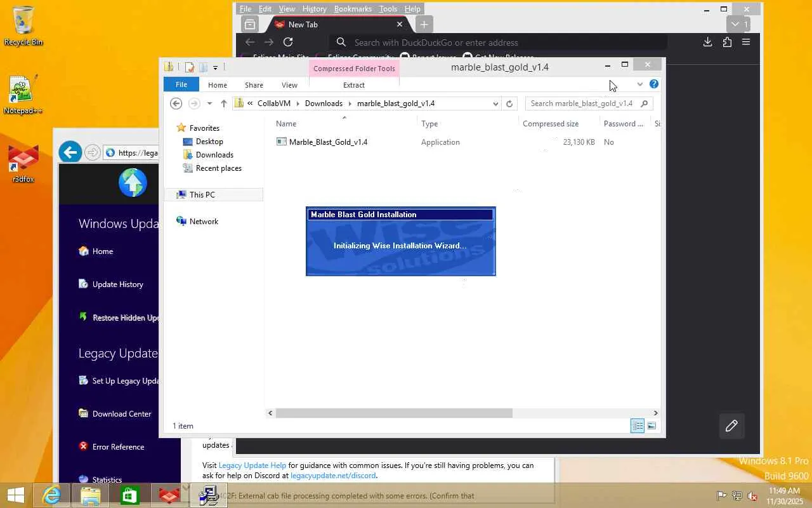This screenshot has width=812, height=508.
Task: Select the Extract tab under Compressed Folder Tools
Action: click(x=354, y=84)
